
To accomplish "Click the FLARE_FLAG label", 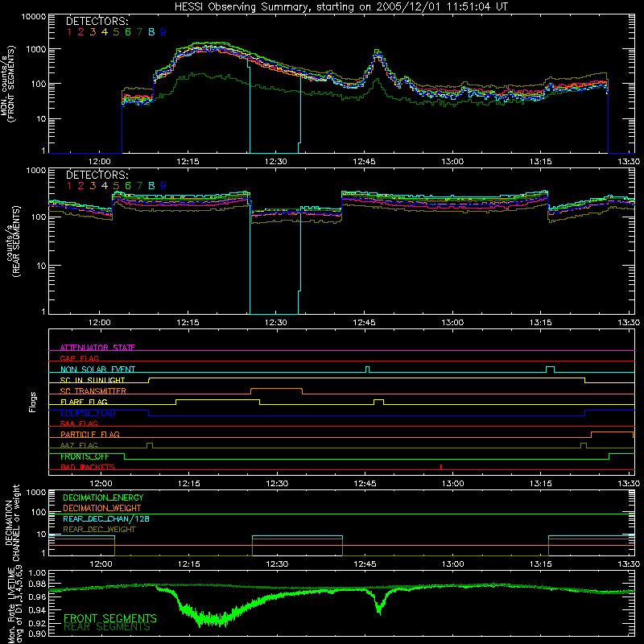I will (x=84, y=402).
